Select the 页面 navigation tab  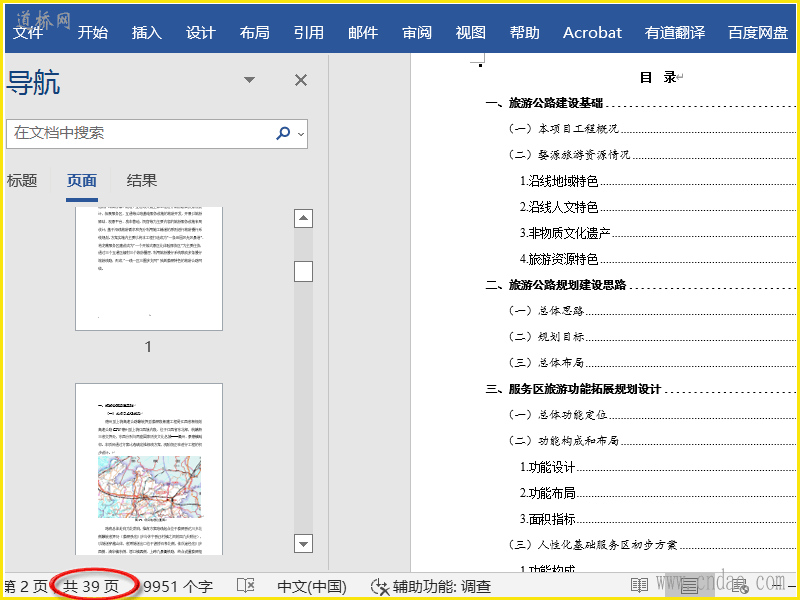tap(82, 181)
